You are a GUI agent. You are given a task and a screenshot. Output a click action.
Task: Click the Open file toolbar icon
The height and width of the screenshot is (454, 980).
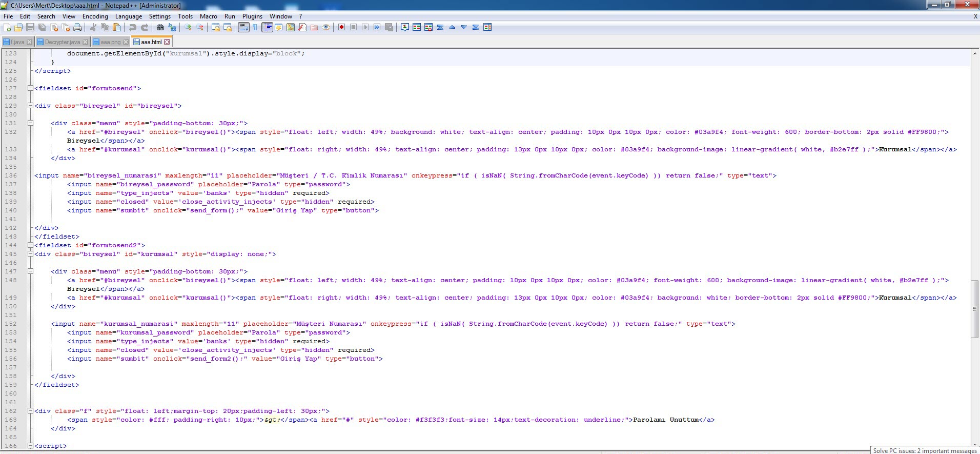tap(18, 27)
